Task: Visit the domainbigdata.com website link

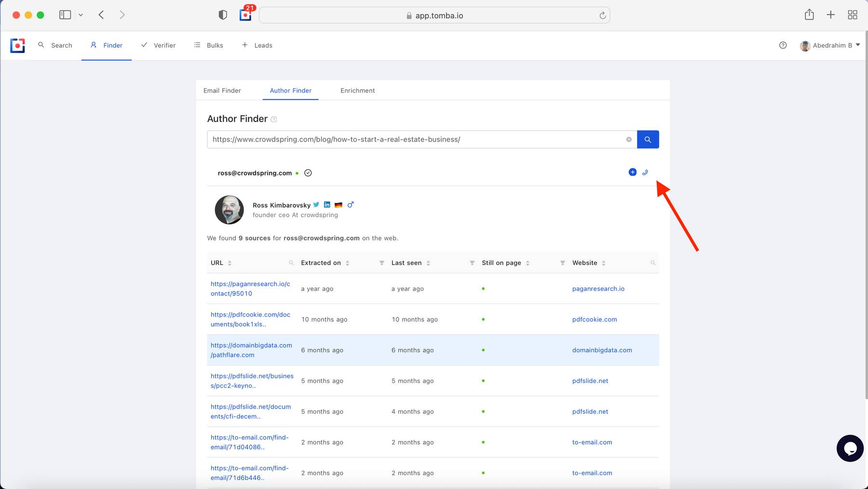Action: 602,350
